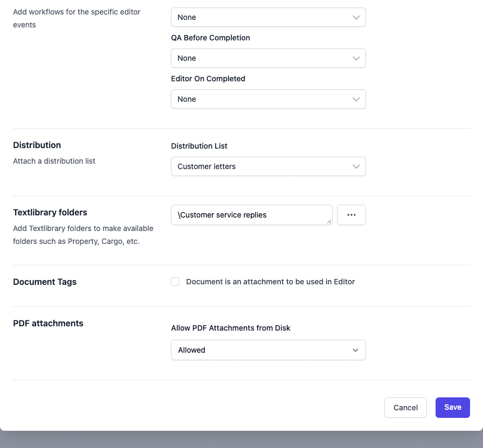Click the Distribution List label
483x448 pixels.
click(199, 146)
